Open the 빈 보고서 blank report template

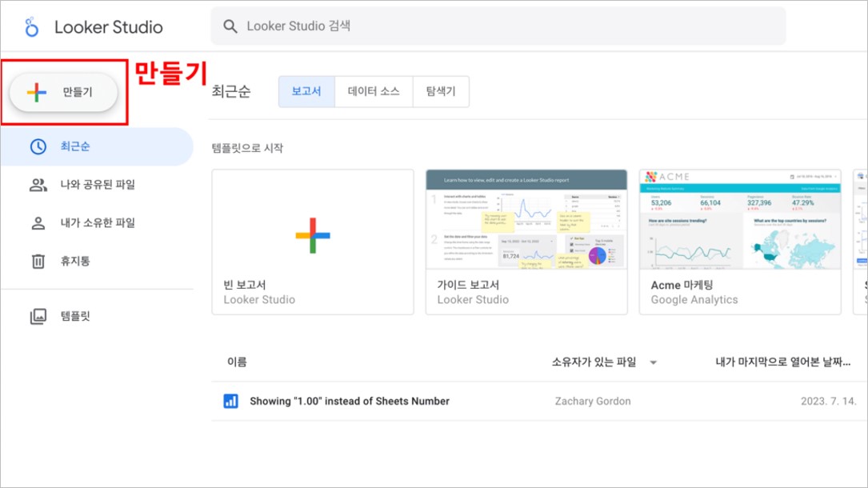pyautogui.click(x=313, y=242)
